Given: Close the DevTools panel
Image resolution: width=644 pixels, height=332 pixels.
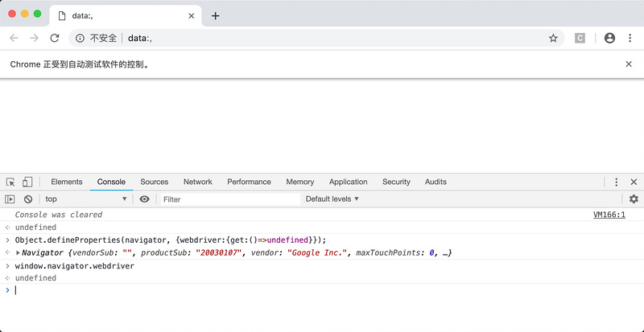Looking at the screenshot, I should pos(634,182).
